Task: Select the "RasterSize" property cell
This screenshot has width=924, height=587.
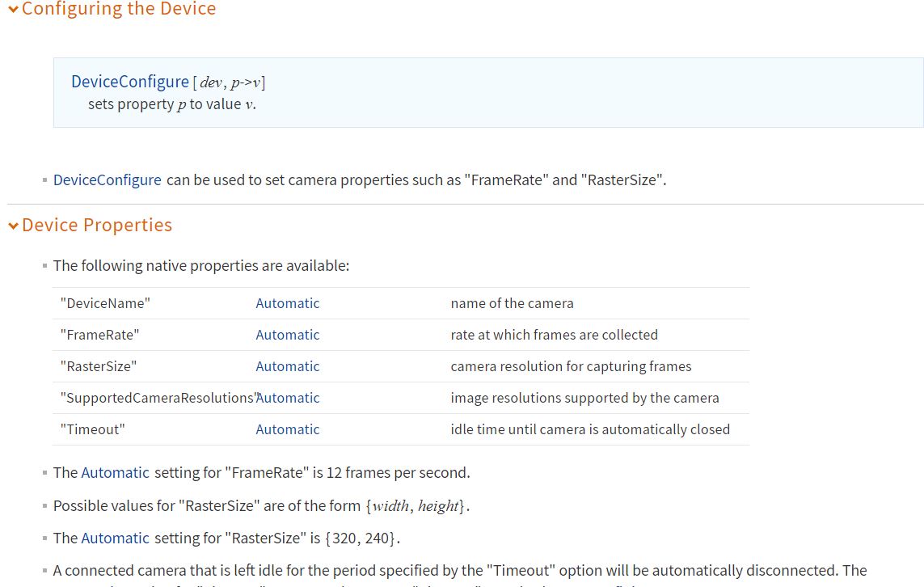Action: click(x=99, y=366)
